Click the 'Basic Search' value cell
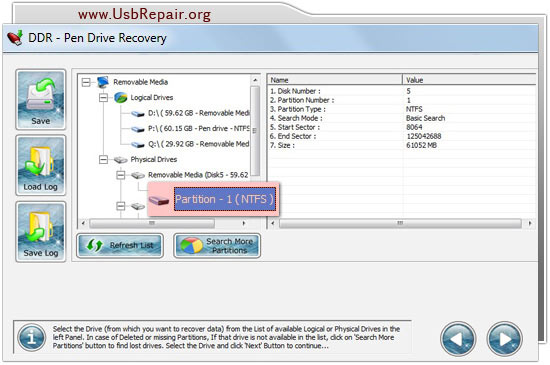Image resolution: width=550 pixels, height=365 pixels. tap(425, 118)
